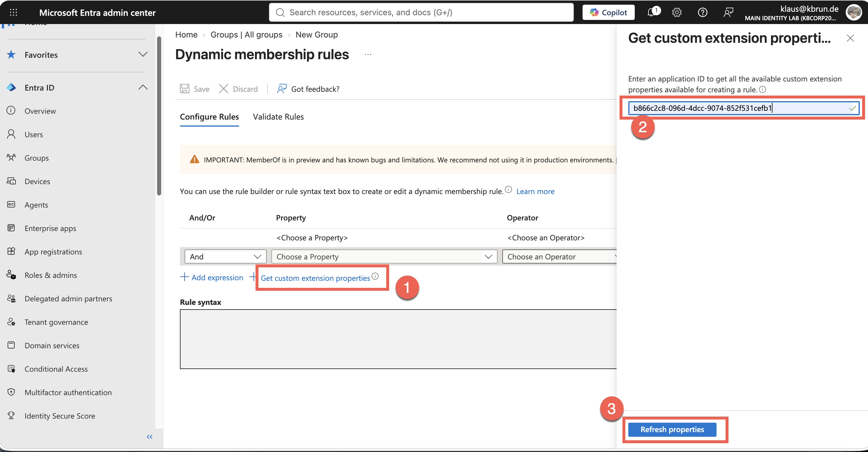868x452 pixels.
Task: Click the Delegated admin partners icon
Action: pos(11,298)
